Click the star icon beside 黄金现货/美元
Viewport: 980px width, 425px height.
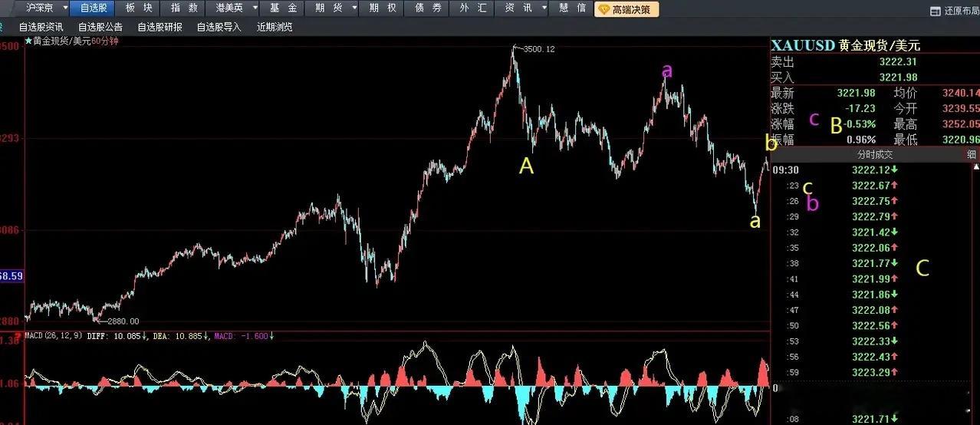[28, 41]
